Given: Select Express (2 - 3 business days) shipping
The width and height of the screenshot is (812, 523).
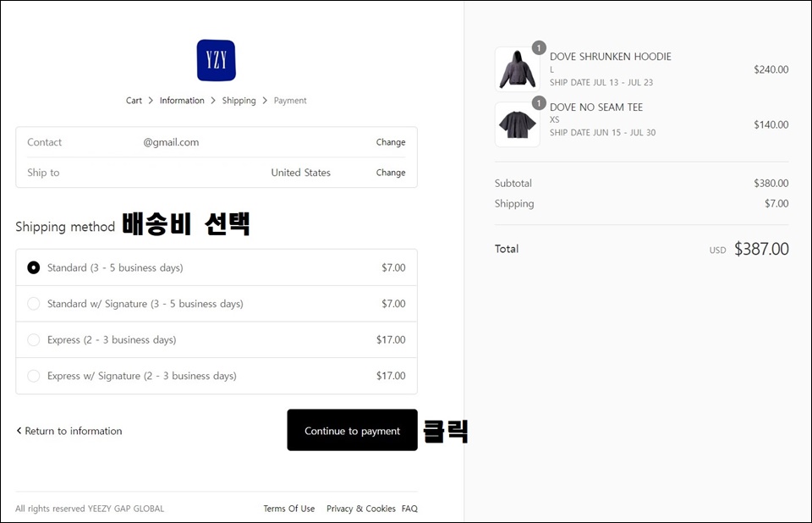Looking at the screenshot, I should [x=217, y=339].
